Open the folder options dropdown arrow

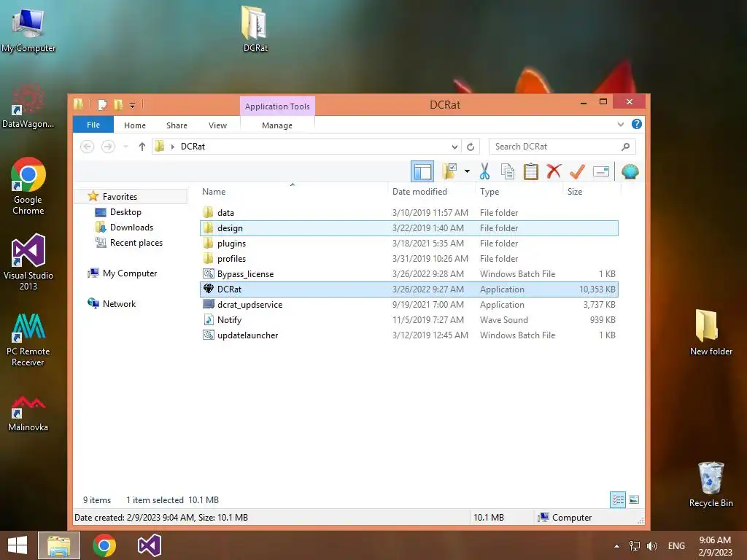(x=467, y=171)
